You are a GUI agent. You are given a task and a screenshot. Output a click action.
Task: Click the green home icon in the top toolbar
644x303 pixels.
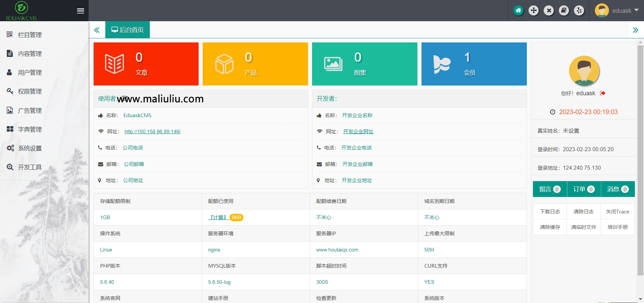[518, 10]
